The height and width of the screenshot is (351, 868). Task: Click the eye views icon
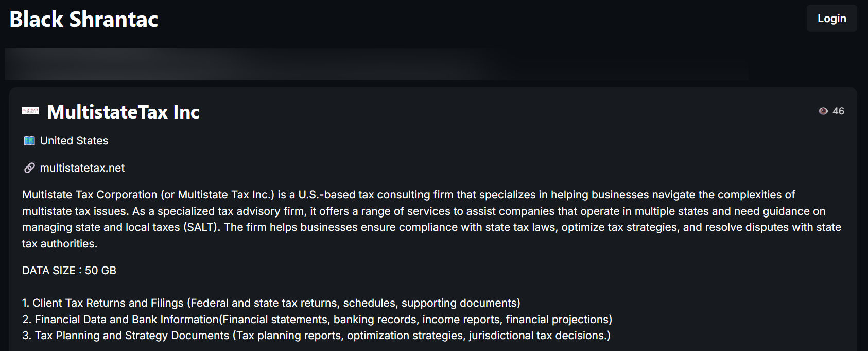pyautogui.click(x=823, y=111)
